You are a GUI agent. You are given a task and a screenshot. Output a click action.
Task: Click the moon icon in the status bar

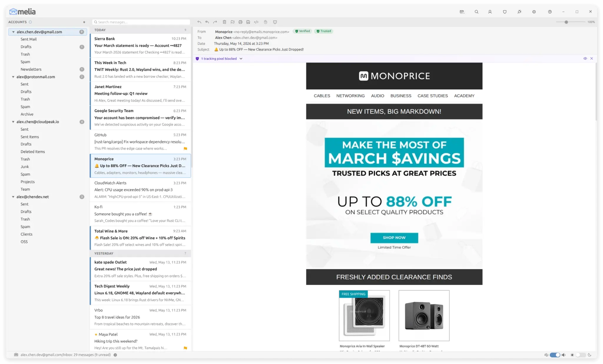(x=589, y=355)
